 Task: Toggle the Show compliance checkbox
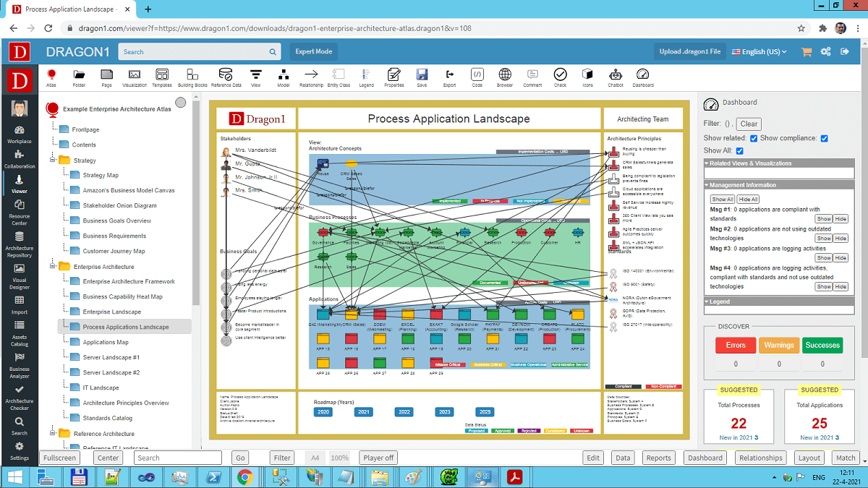824,138
